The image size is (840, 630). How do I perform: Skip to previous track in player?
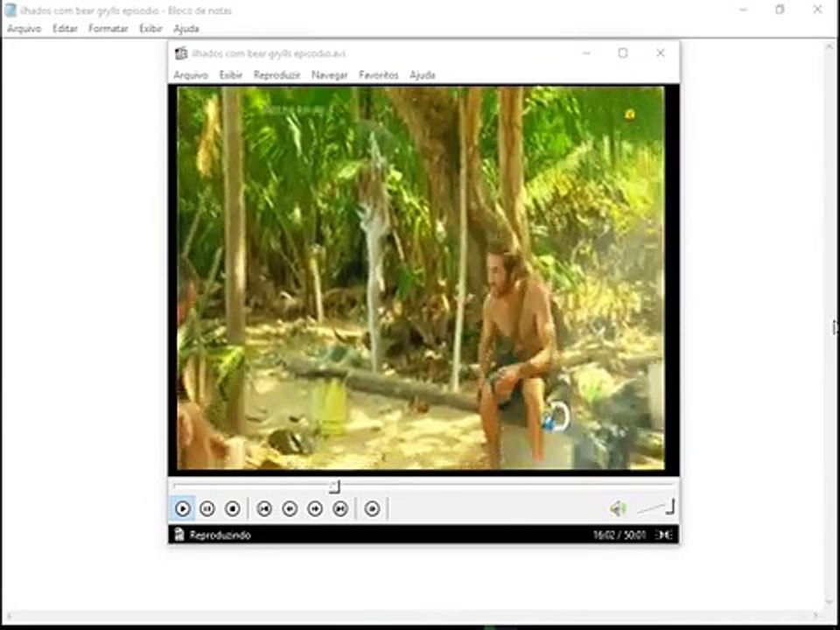coord(264,508)
